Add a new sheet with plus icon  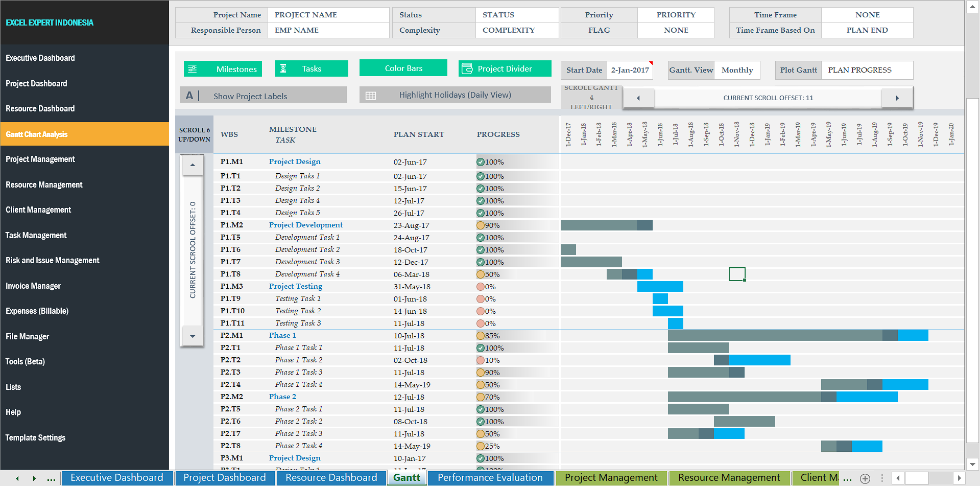pos(865,478)
